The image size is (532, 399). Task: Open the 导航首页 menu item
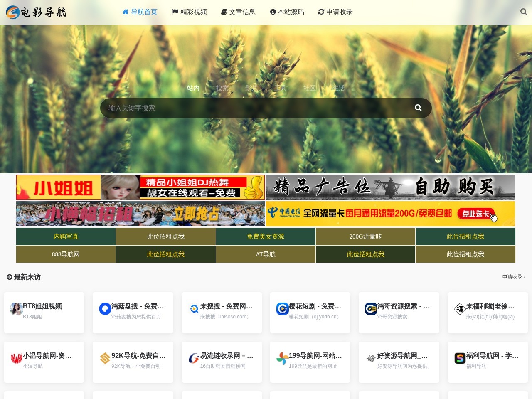(x=140, y=12)
